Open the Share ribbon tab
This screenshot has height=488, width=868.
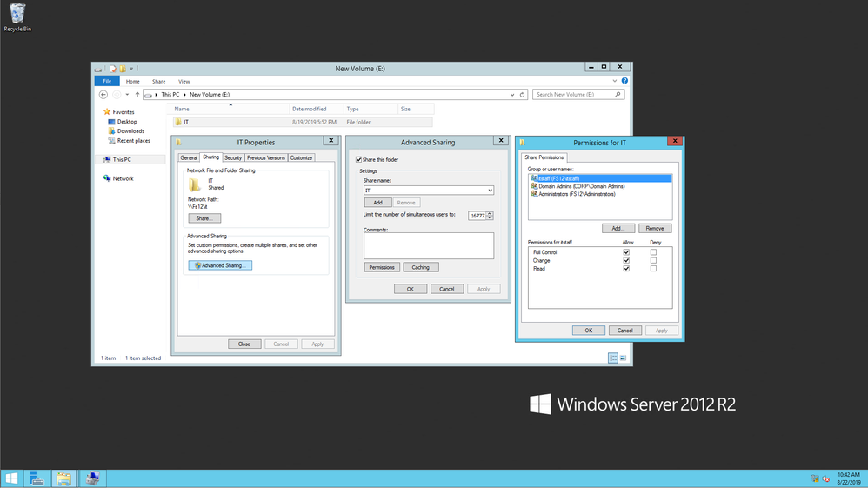coord(159,82)
